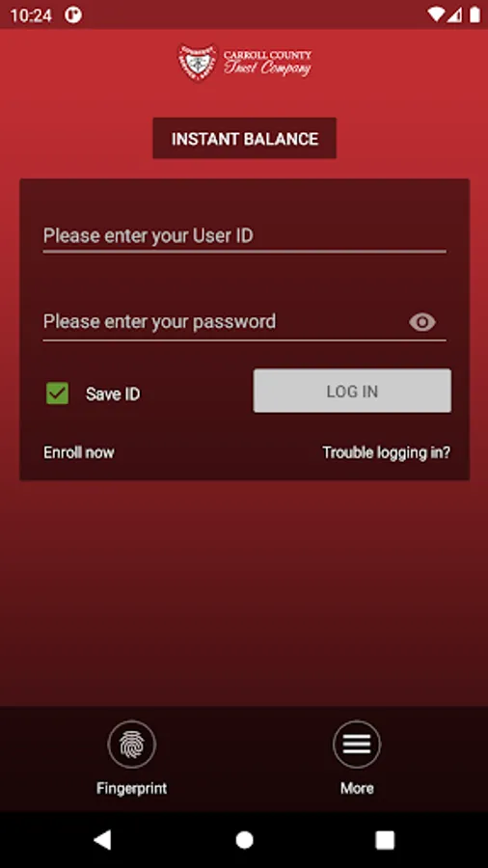Tap the Android recent apps square
This screenshot has width=488, height=868.
[385, 840]
